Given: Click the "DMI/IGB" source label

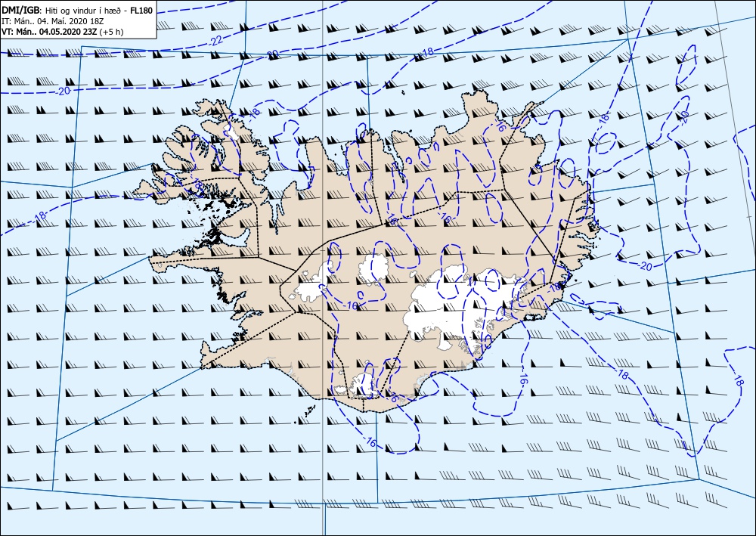Looking at the screenshot, I should (x=21, y=11).
